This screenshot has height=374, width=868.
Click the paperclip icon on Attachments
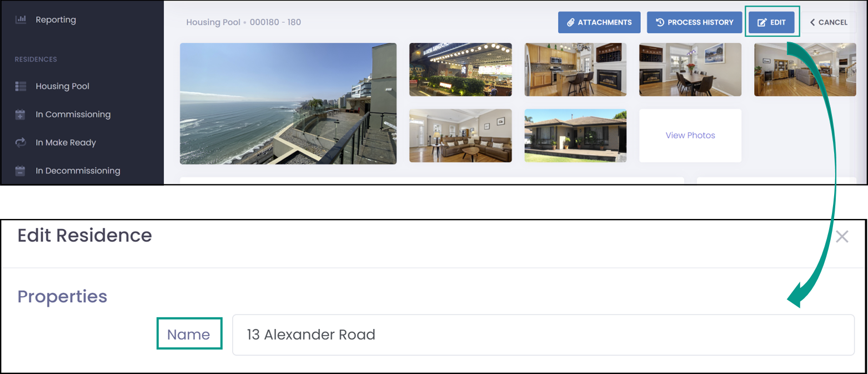point(570,23)
